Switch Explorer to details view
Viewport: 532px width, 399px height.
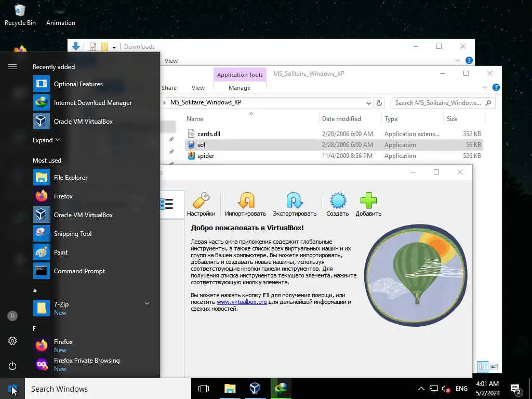tap(483, 367)
